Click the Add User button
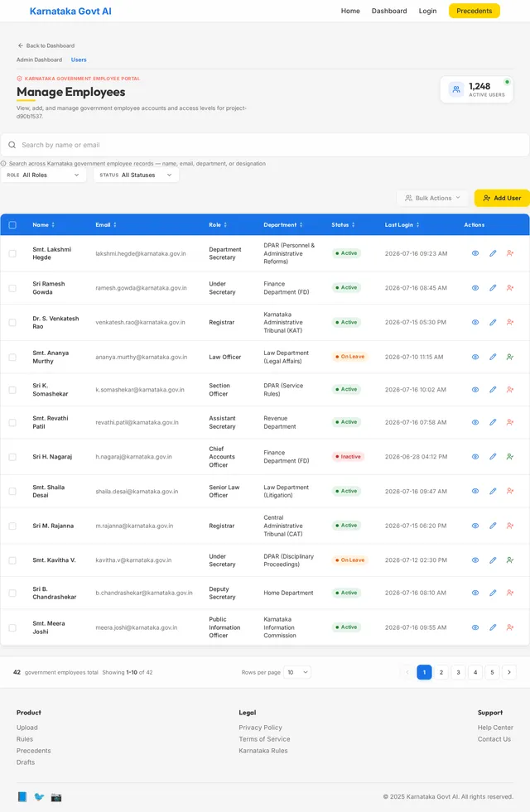 click(502, 198)
